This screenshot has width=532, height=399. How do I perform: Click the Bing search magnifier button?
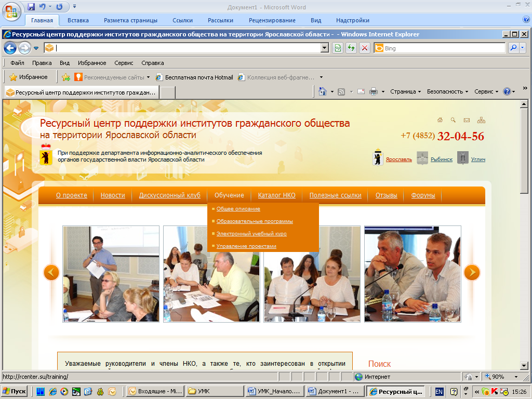point(513,48)
